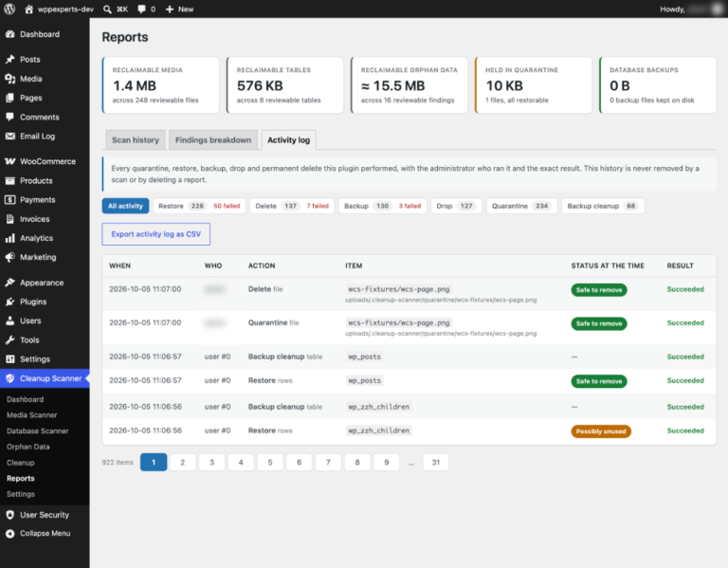
Task: Click the WHEN column header
Action: tap(119, 266)
